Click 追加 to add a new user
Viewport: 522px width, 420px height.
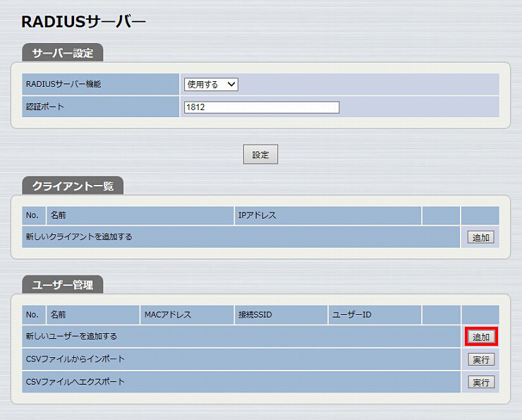(481, 337)
